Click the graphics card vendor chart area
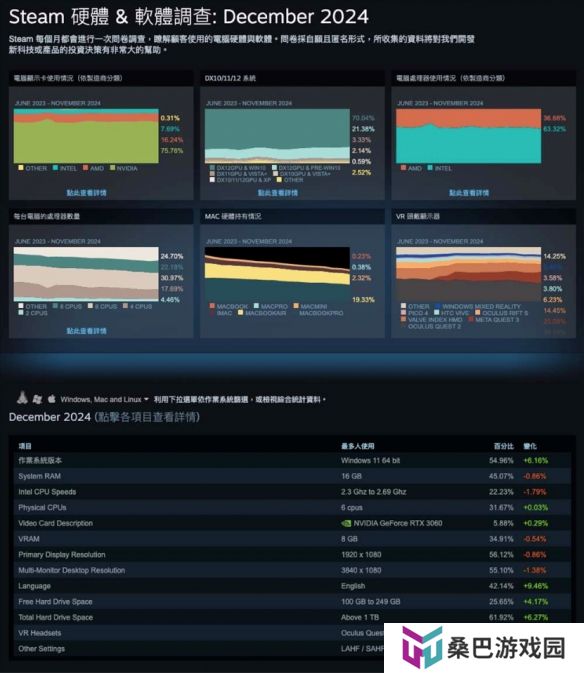The height and width of the screenshot is (673, 584). click(x=86, y=136)
